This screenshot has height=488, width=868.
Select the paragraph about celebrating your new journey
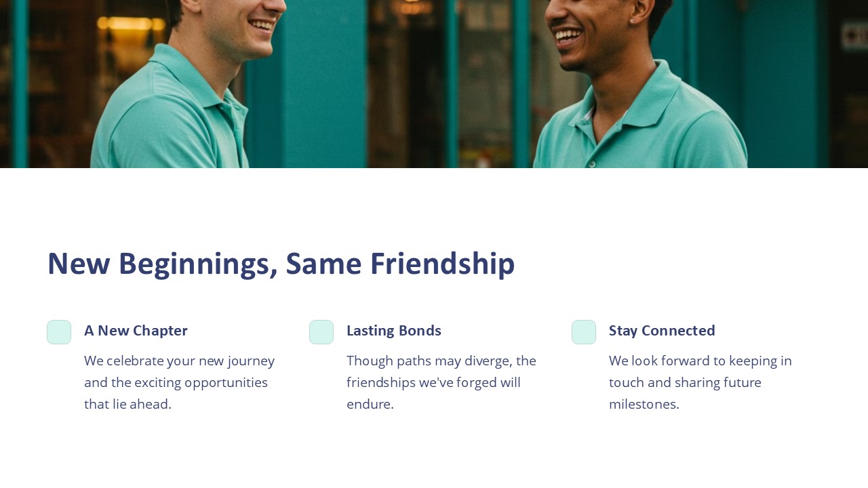180,382
